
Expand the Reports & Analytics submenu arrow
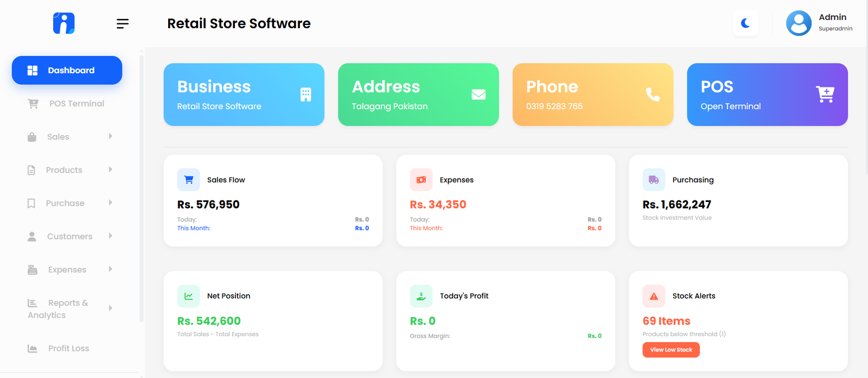tap(110, 308)
